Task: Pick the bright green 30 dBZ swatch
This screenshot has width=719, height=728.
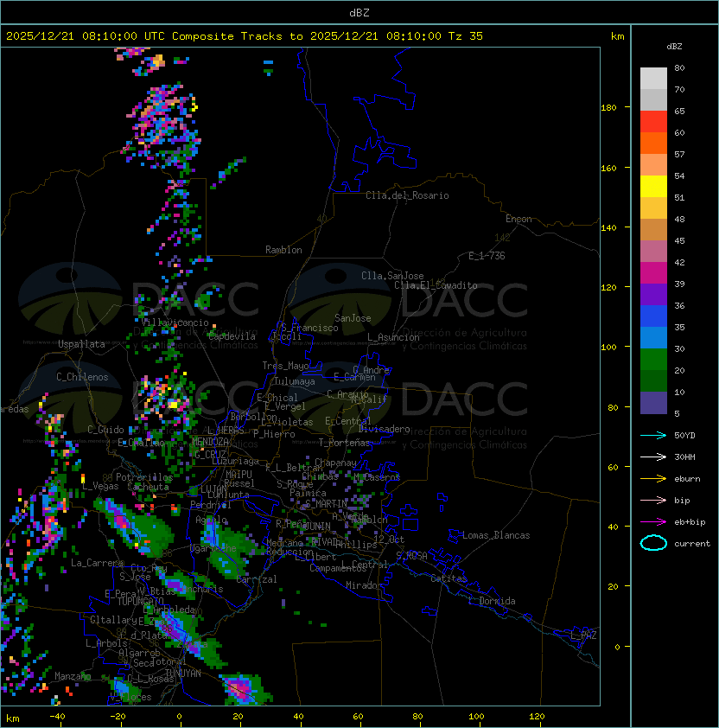Action: tap(653, 360)
